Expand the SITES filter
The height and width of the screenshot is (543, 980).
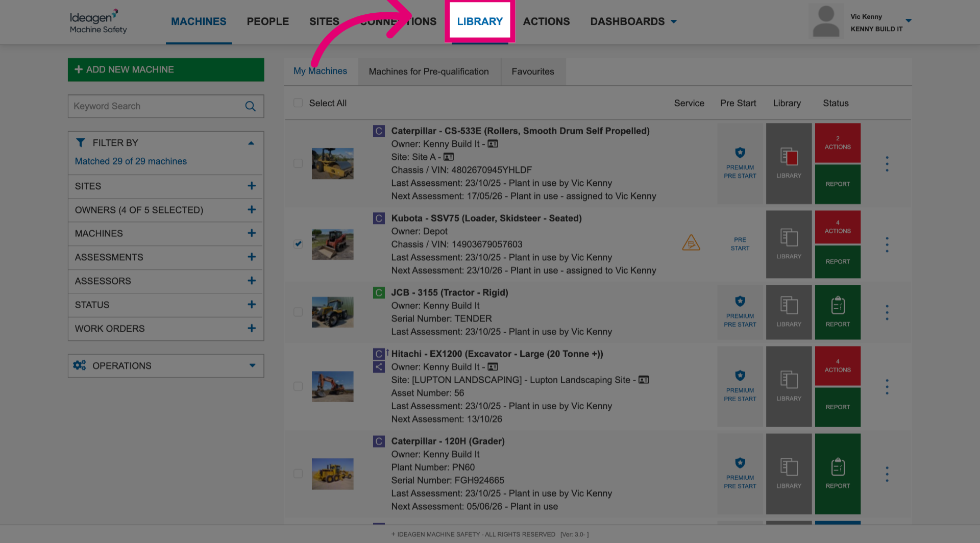pyautogui.click(x=252, y=186)
